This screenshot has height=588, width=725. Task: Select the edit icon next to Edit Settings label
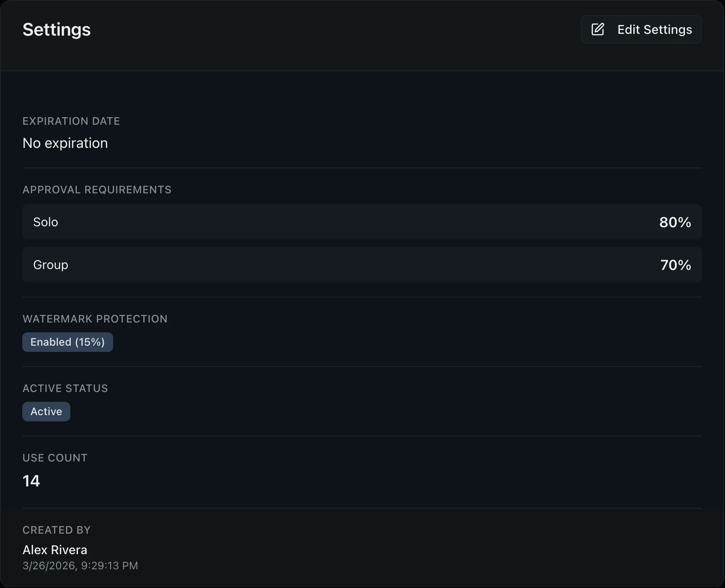click(597, 29)
